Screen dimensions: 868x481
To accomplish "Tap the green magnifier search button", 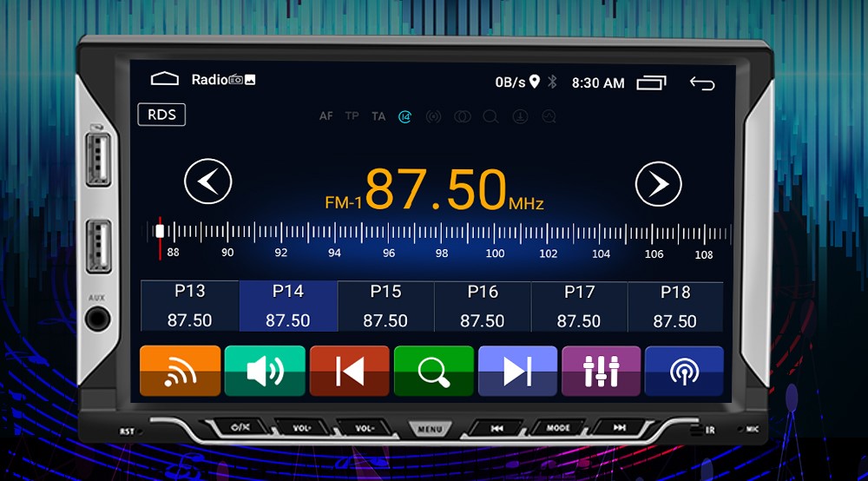I will (x=433, y=370).
